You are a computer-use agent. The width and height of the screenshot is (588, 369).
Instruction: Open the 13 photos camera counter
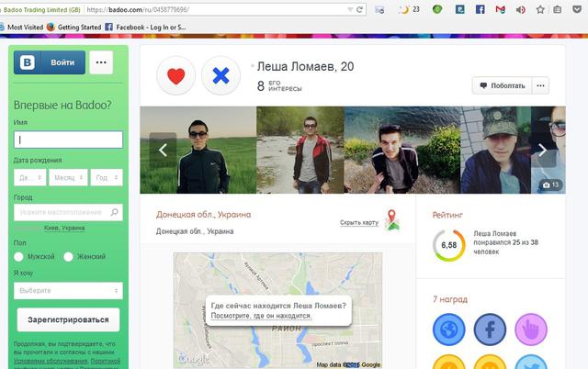(551, 184)
